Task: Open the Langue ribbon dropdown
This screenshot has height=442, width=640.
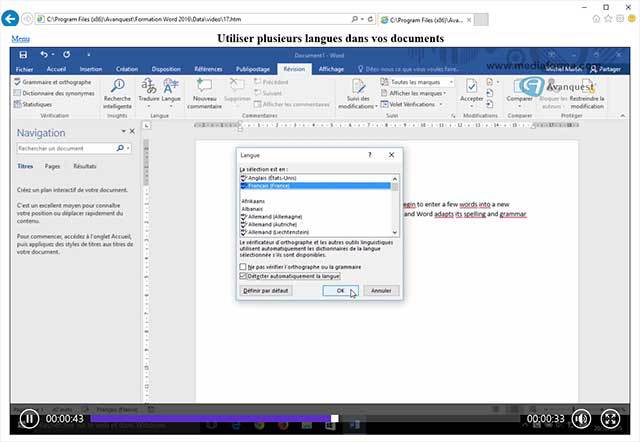Action: point(172,93)
